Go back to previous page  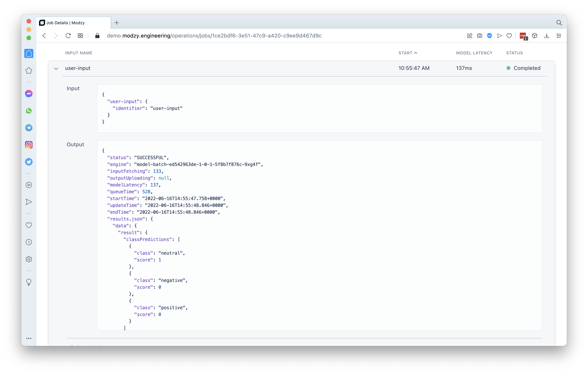click(44, 36)
